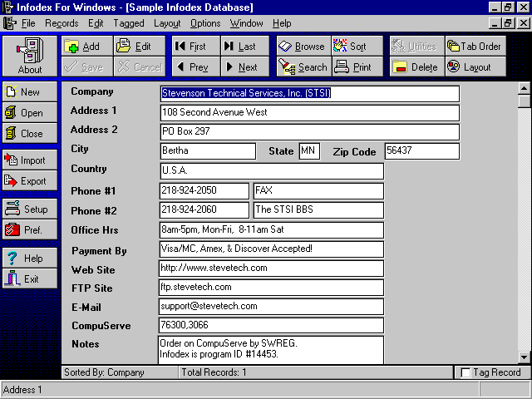The image size is (532, 399).
Task: Jump to the First record
Action: [x=195, y=47]
